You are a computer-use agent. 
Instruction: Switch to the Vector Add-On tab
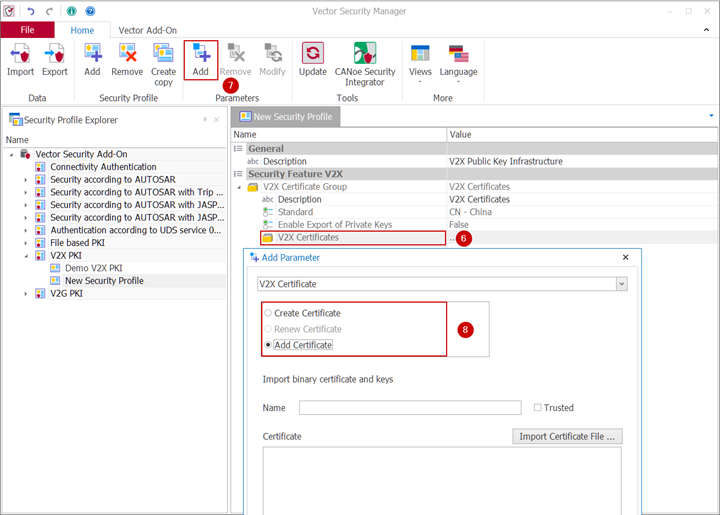coord(147,30)
